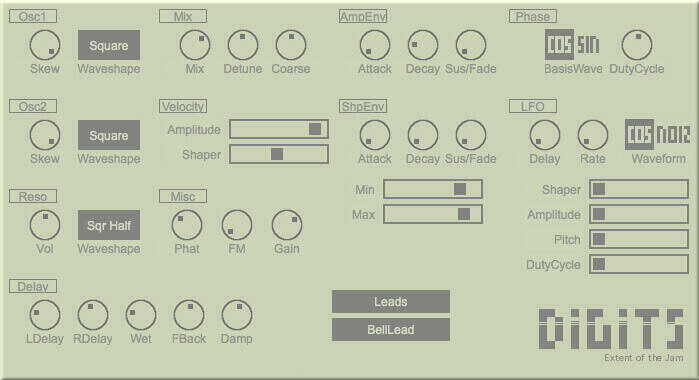Image resolution: width=699 pixels, height=380 pixels.
Task: Open the Leads preset bank selector
Action: tap(391, 302)
